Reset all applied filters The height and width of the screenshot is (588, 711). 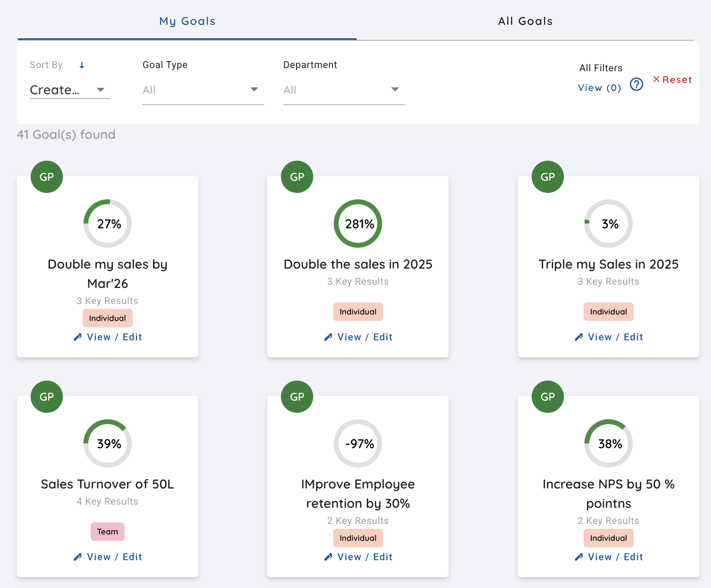(672, 80)
